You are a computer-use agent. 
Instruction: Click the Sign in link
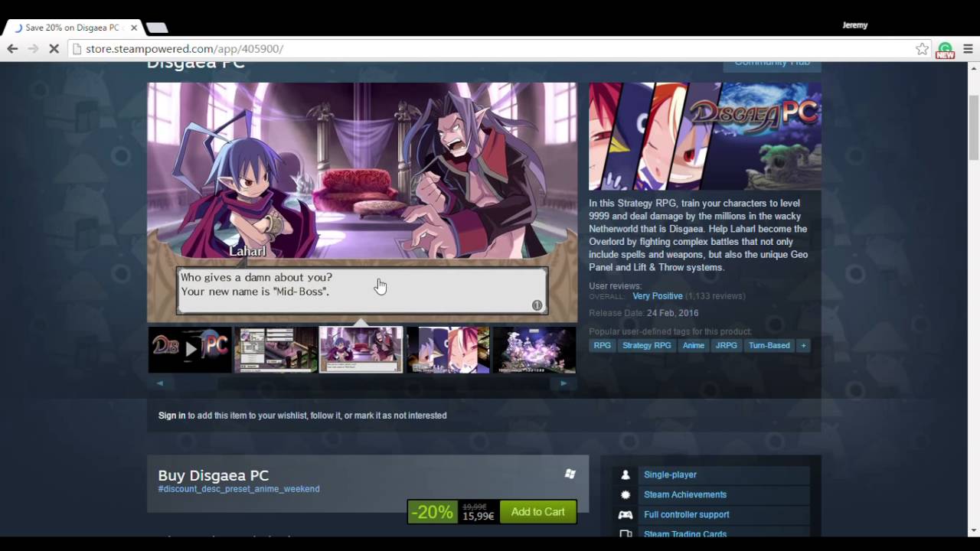(x=172, y=416)
